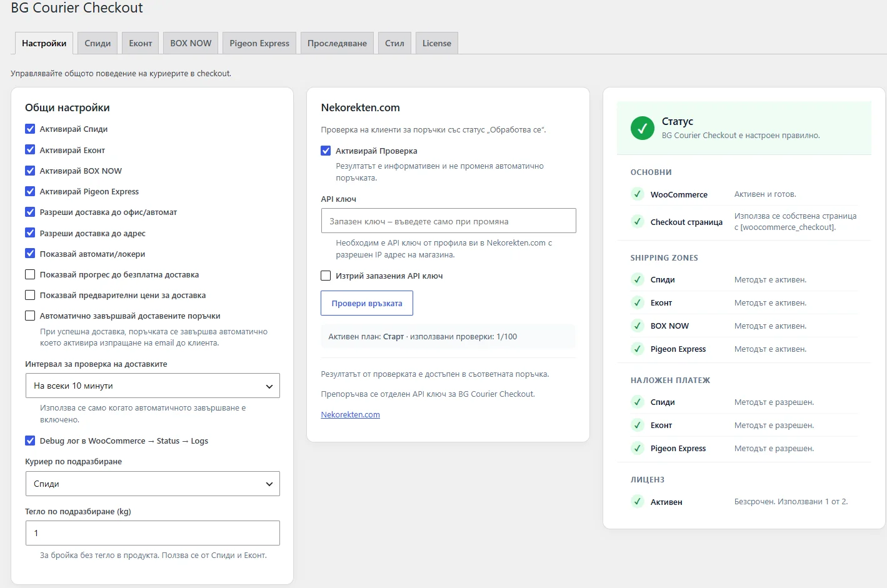This screenshot has width=887, height=588.
Task: Open the Куриер по подразбиране dropdown
Action: (153, 484)
